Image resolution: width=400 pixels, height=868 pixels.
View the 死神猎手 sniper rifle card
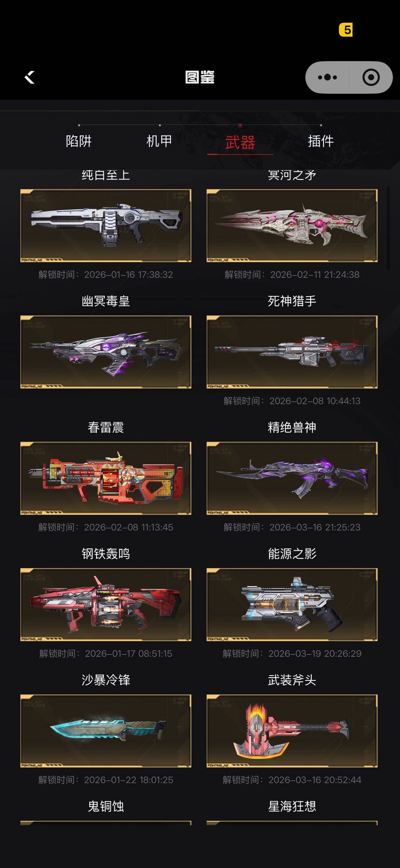(x=292, y=352)
